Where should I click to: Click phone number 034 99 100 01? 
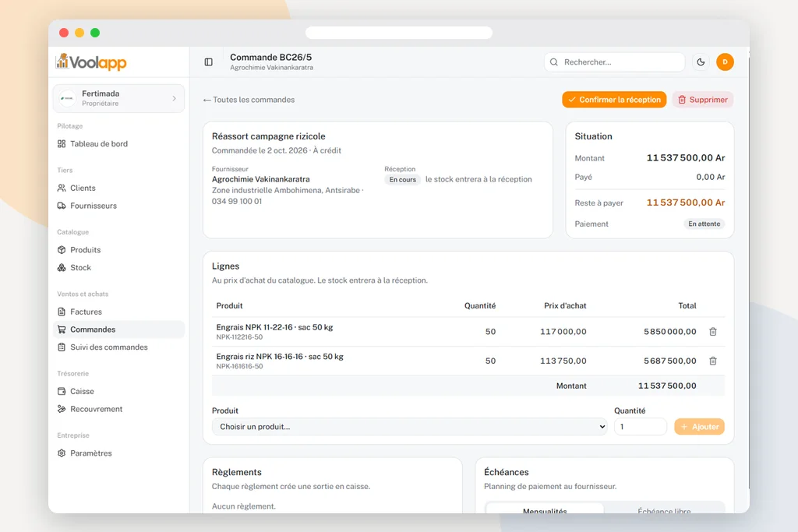coord(237,202)
